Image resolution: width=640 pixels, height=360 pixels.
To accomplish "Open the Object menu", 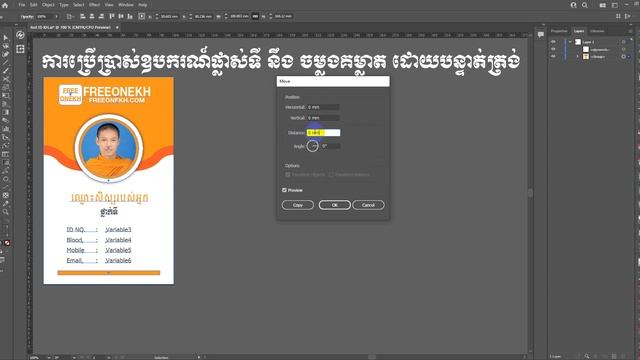I will coord(48,5).
